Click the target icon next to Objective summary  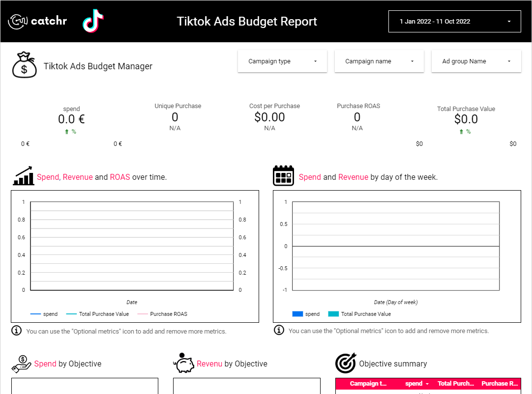pos(346,363)
